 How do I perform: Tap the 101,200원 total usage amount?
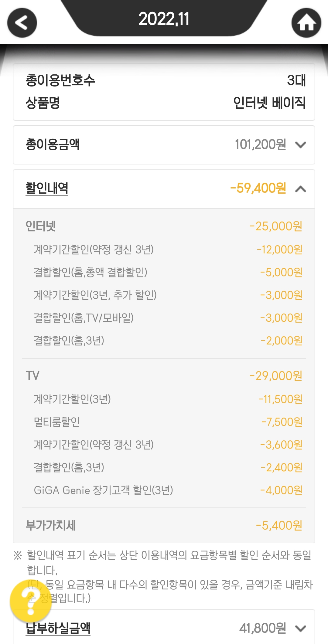(x=260, y=144)
